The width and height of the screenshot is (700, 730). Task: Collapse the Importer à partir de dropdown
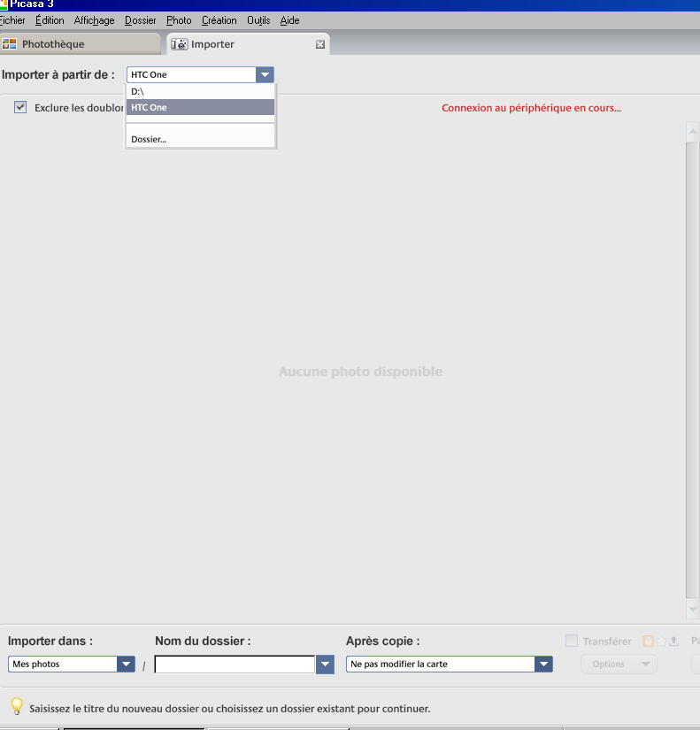coord(264,75)
